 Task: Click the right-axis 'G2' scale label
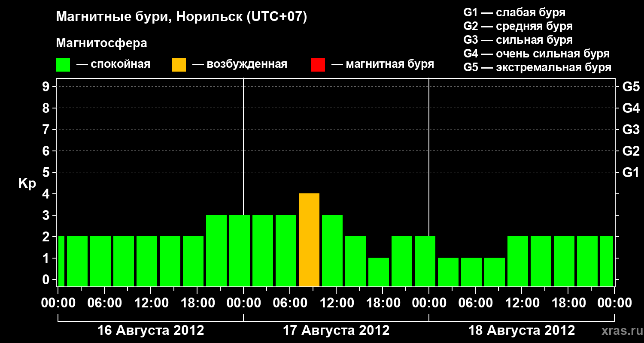pos(631,151)
